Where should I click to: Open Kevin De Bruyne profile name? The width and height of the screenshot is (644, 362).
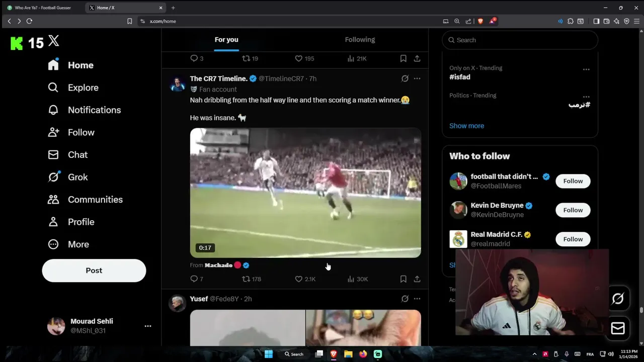coord(497,206)
